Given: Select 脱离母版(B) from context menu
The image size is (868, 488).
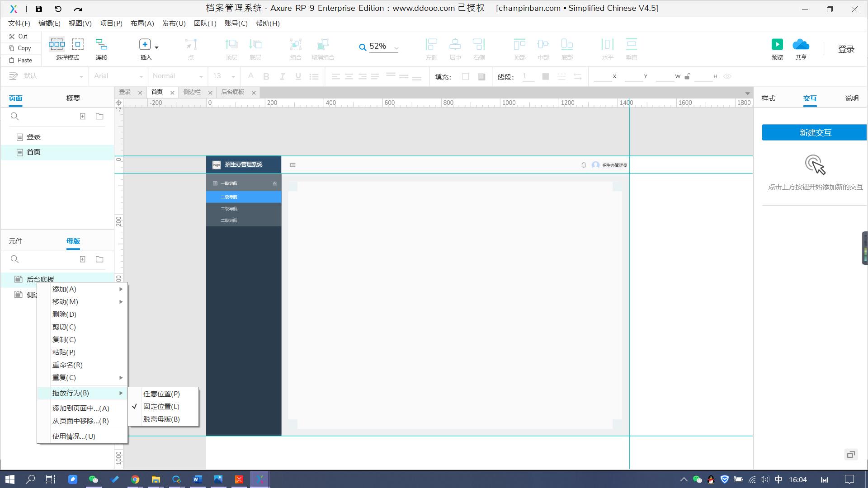Looking at the screenshot, I should click(161, 419).
